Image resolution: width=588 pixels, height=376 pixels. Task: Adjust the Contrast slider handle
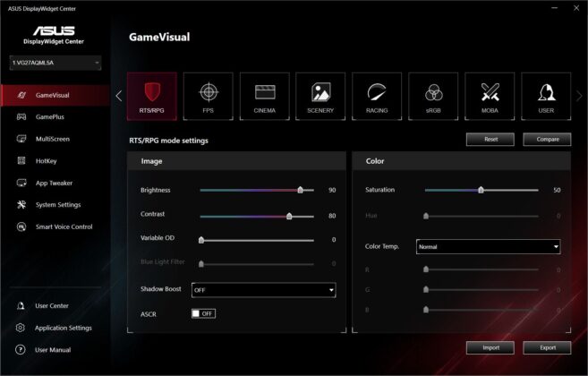[x=289, y=216]
